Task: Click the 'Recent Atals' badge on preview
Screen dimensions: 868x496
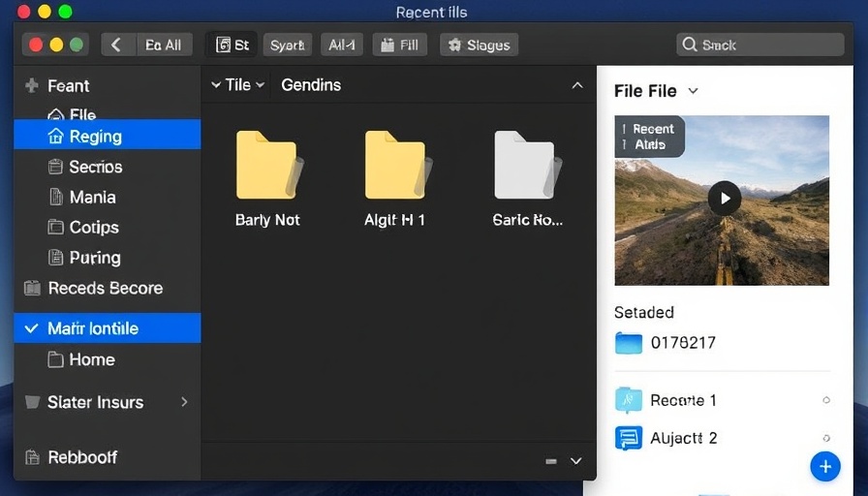Action: pos(649,137)
